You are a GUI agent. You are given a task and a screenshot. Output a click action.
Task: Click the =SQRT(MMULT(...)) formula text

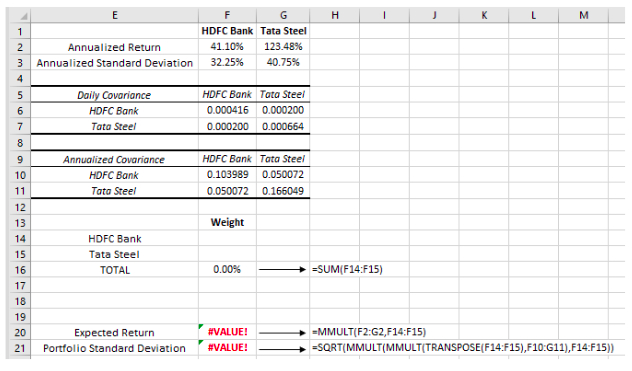(463, 348)
